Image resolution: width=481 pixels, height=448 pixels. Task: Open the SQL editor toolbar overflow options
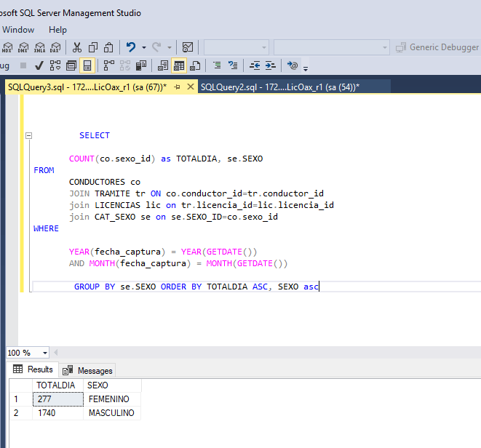pos(306,68)
